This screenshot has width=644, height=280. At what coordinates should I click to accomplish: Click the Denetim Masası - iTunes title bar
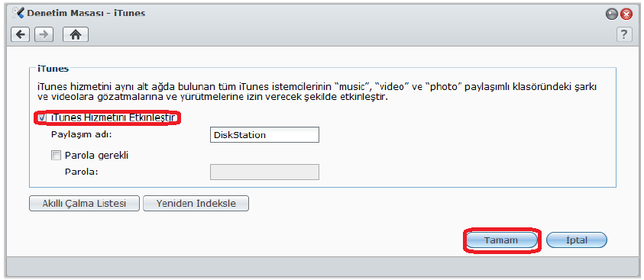click(86, 13)
